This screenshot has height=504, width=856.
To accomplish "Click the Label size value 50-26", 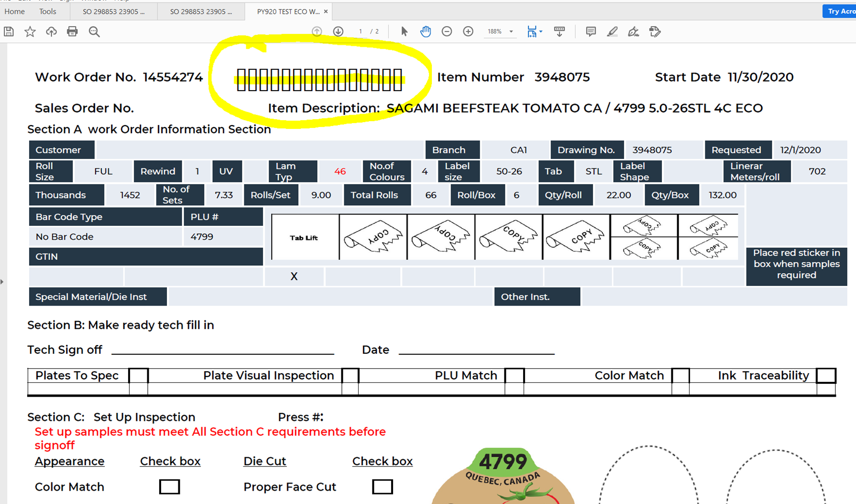I will [x=509, y=171].
